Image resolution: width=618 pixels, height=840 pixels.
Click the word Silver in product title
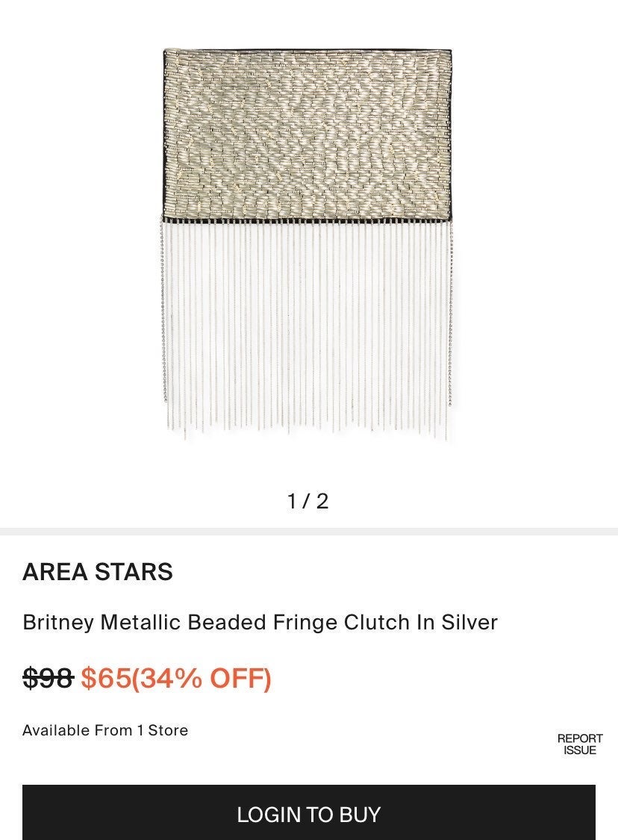(x=469, y=623)
